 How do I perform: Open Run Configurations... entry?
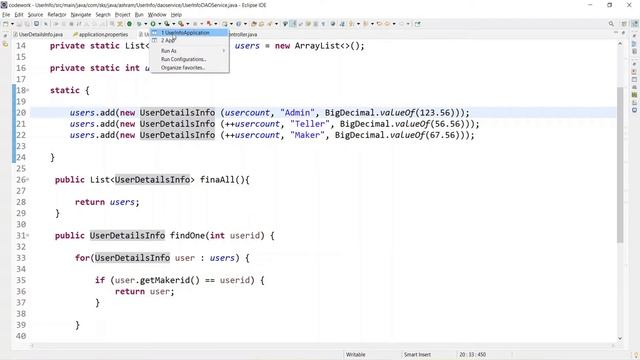(x=190, y=59)
